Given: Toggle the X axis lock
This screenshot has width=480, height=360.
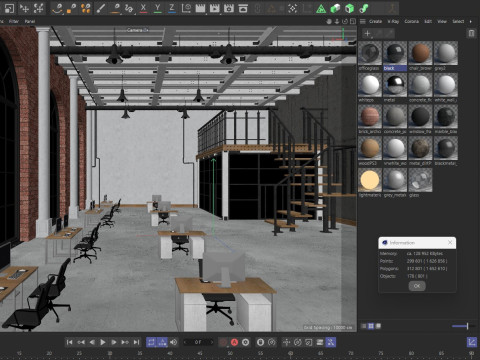Looking at the screenshot, I should (143, 8).
